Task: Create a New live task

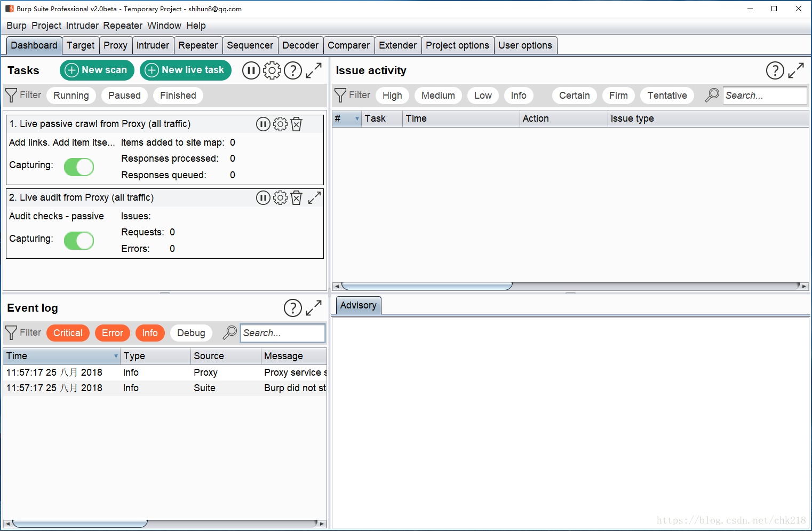Action: pyautogui.click(x=186, y=70)
